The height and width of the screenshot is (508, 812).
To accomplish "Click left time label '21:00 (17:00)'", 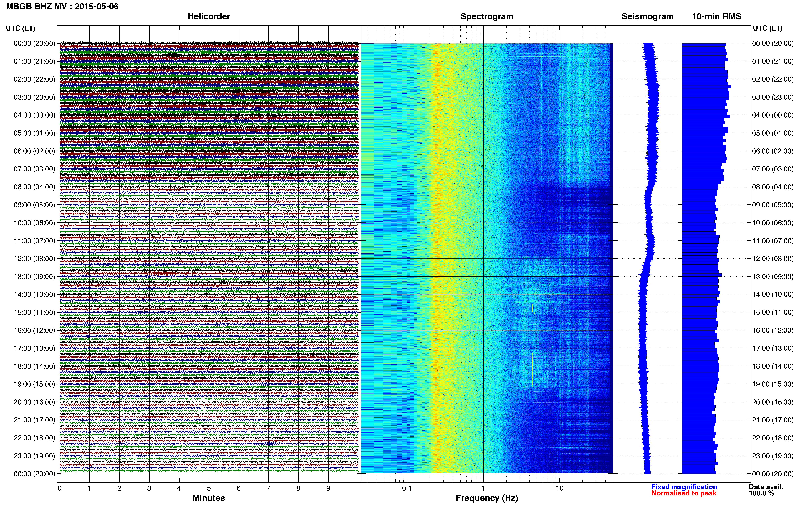I will click(34, 420).
